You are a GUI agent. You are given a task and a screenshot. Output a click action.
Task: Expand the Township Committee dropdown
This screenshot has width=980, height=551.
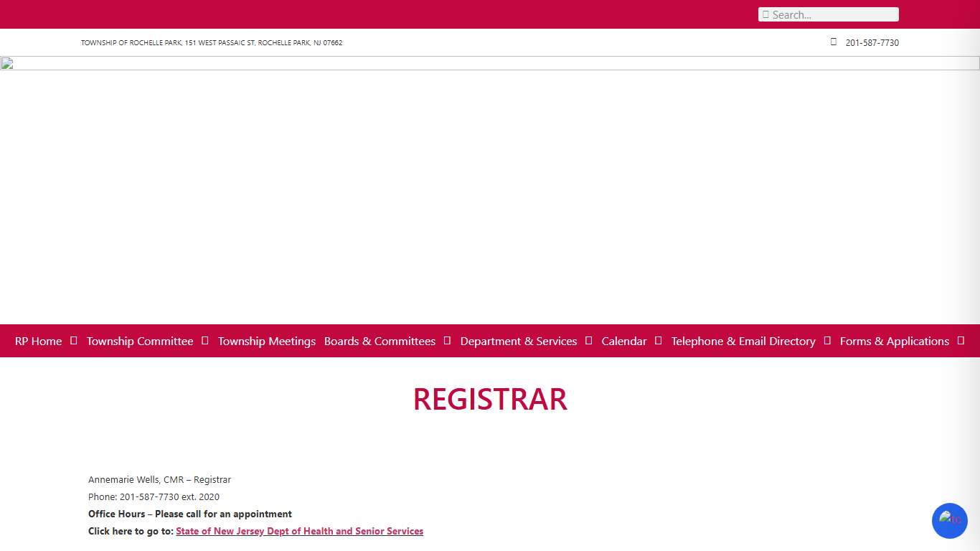[x=204, y=341]
